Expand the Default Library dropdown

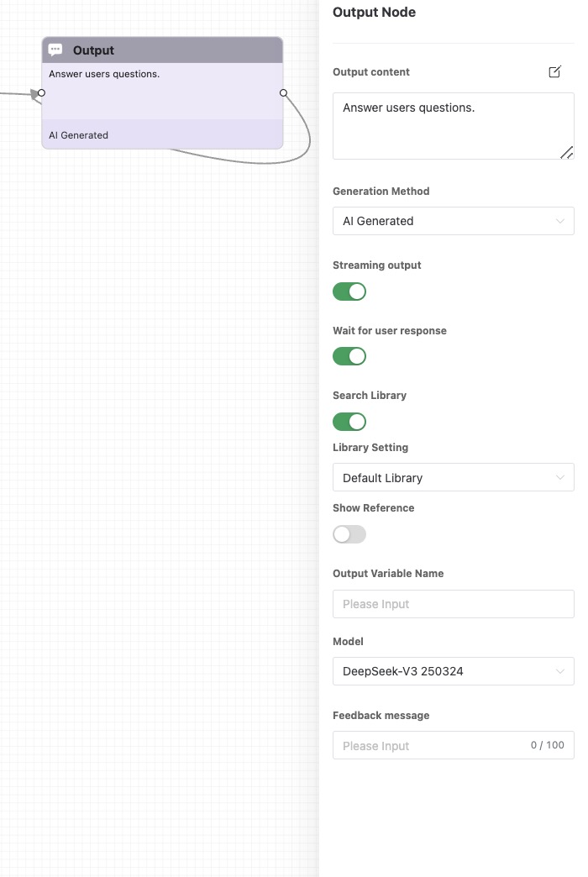click(453, 478)
